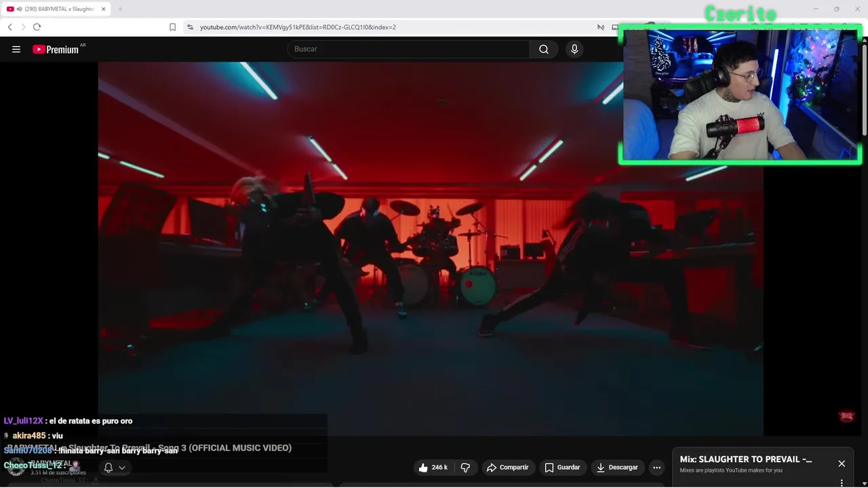Share the video via Compartir
The width and height of the screenshot is (868, 488).
pos(507,467)
